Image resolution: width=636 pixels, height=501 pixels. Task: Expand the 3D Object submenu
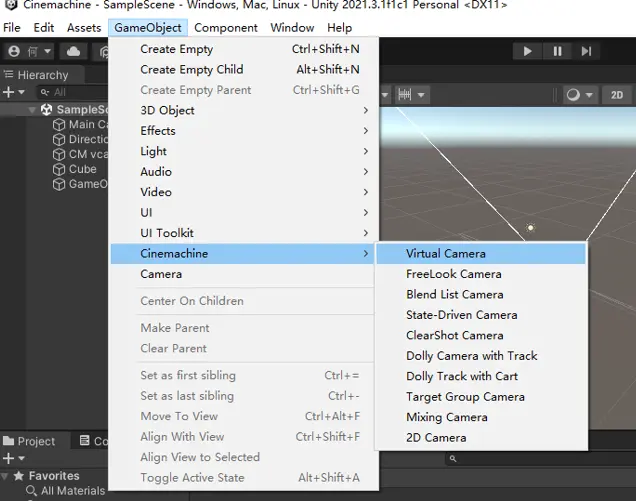pos(245,110)
